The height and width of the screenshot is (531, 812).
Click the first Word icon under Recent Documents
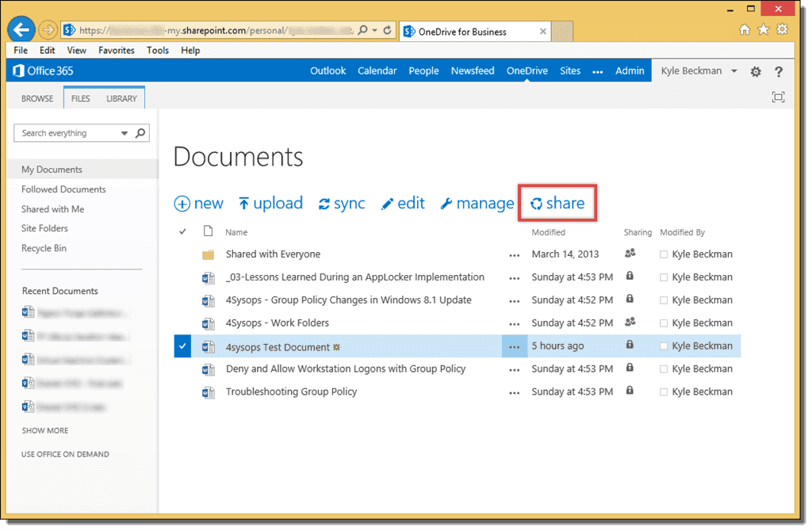point(28,312)
